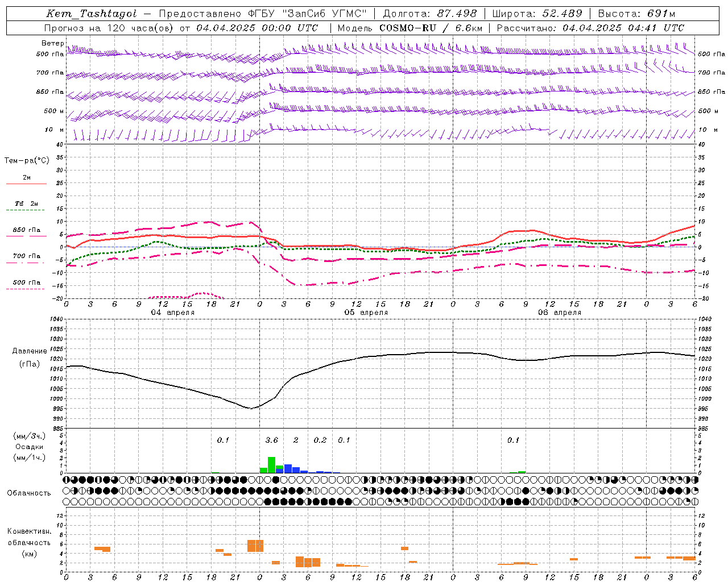This screenshot has width=728, height=582.
Task: Select the "Широта: 52.489" header value
Action: pos(537,14)
